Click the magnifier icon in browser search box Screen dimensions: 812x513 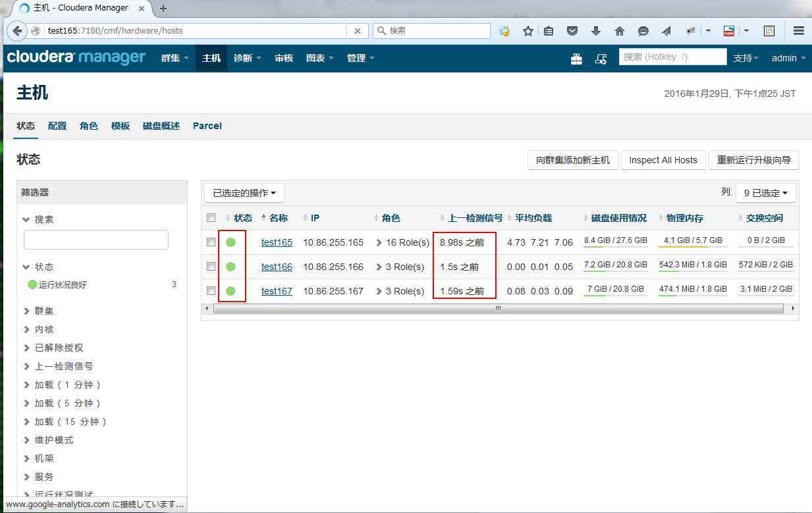click(x=381, y=31)
